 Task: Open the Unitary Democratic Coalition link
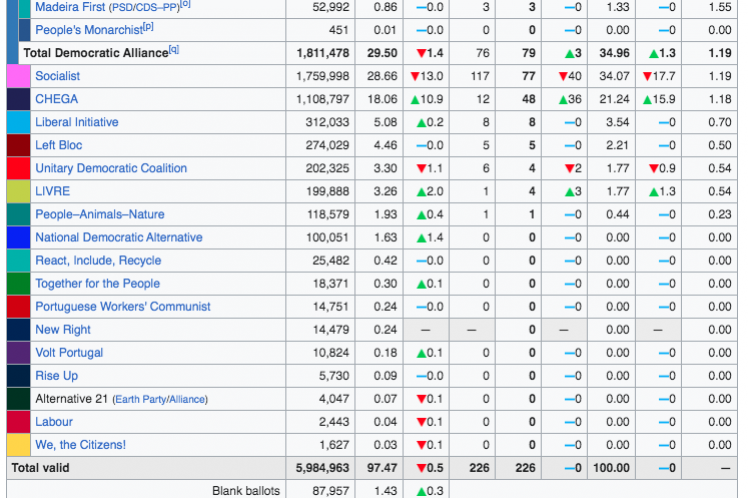click(x=111, y=168)
